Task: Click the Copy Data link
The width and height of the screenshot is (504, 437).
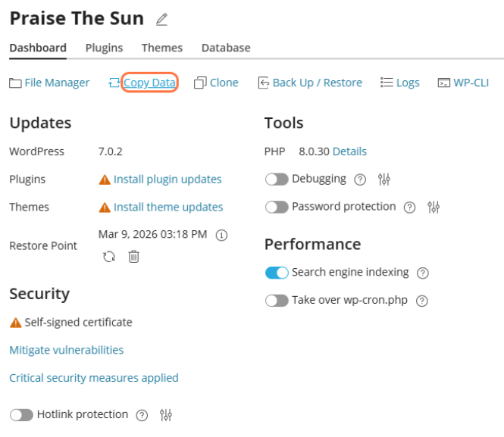Action: (x=150, y=83)
